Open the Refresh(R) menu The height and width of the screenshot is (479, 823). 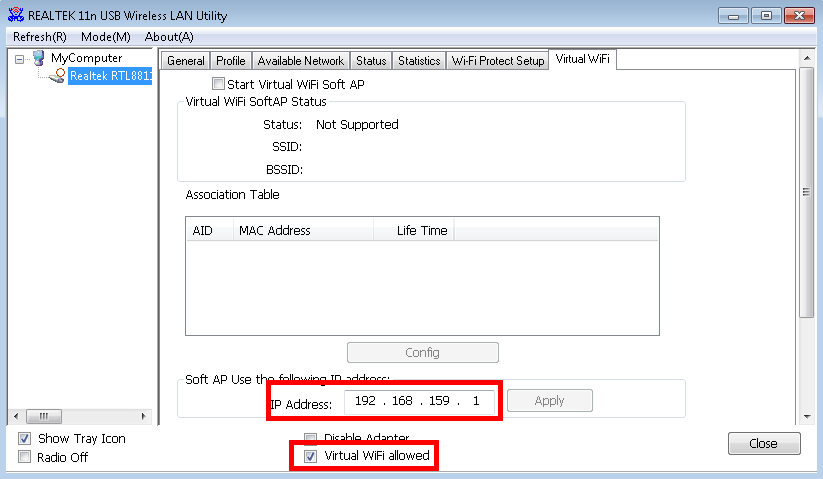[40, 37]
